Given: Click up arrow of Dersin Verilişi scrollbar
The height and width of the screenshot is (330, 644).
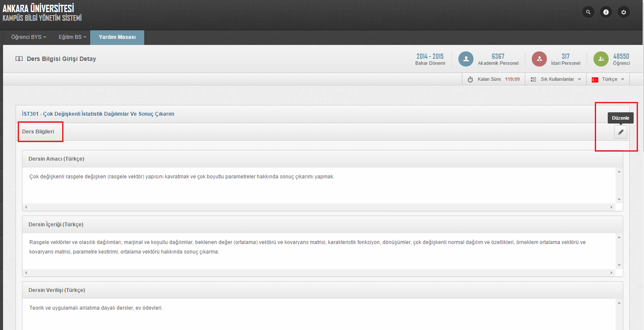Looking at the screenshot, I should coord(619,303).
